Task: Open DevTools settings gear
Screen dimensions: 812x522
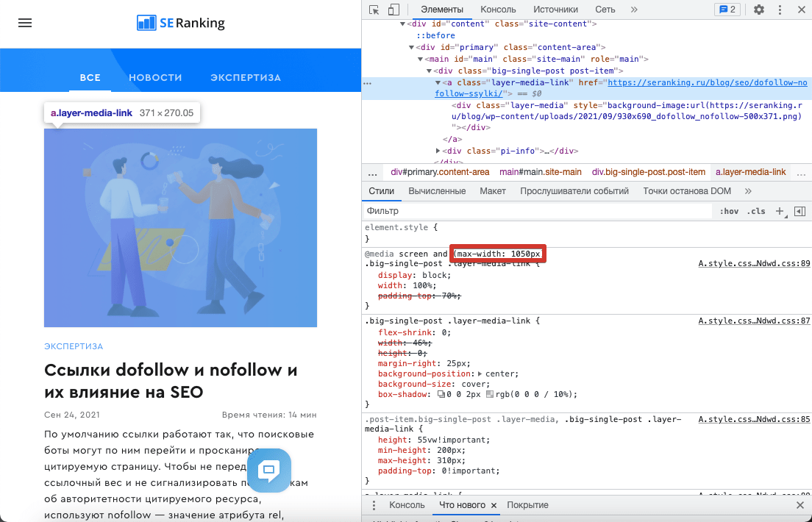Action: (x=759, y=10)
